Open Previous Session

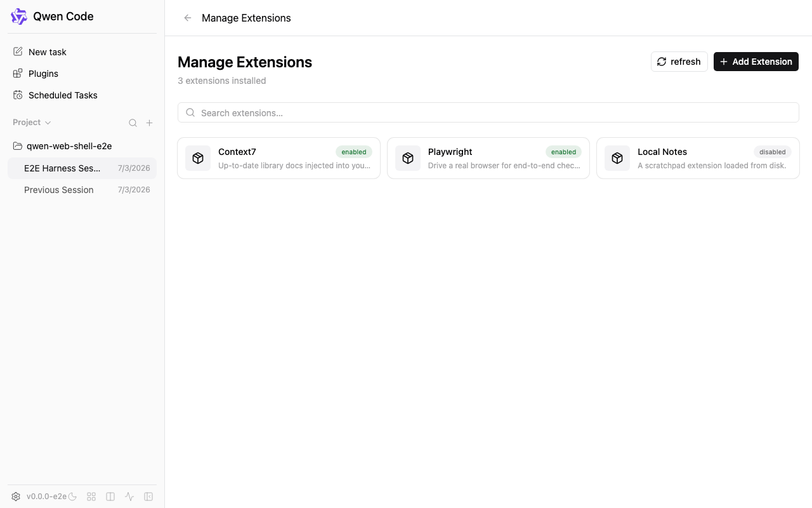pyautogui.click(x=82, y=190)
